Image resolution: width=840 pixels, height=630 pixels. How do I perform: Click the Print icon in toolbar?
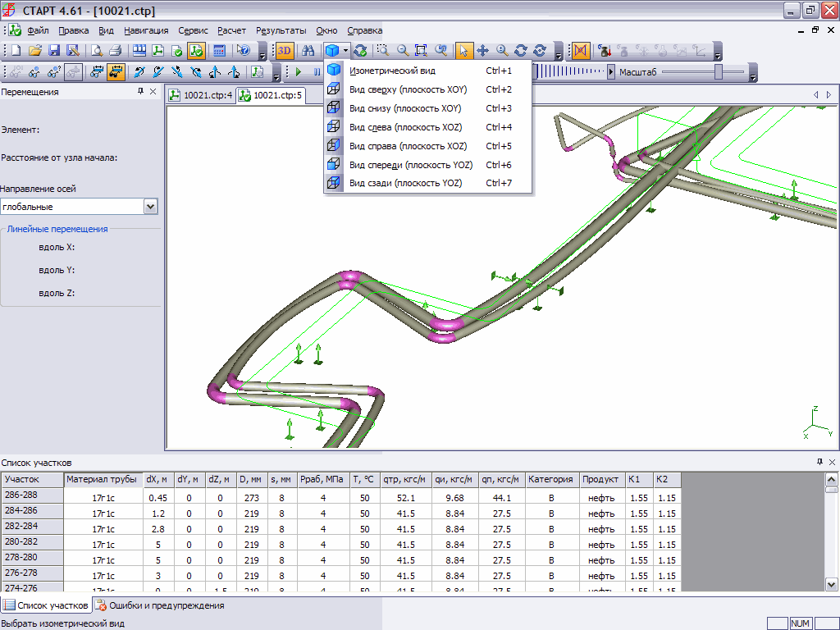(x=115, y=51)
